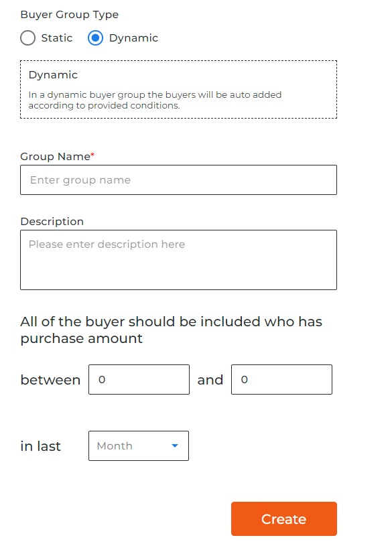Click the "All of the buyer should be included" heading

[172, 330]
